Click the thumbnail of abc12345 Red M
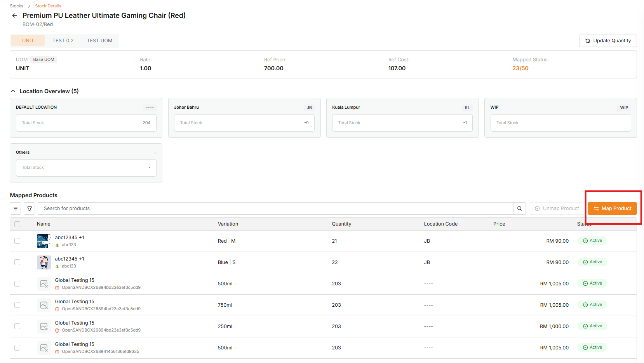The image size is (644, 363). coord(44,241)
